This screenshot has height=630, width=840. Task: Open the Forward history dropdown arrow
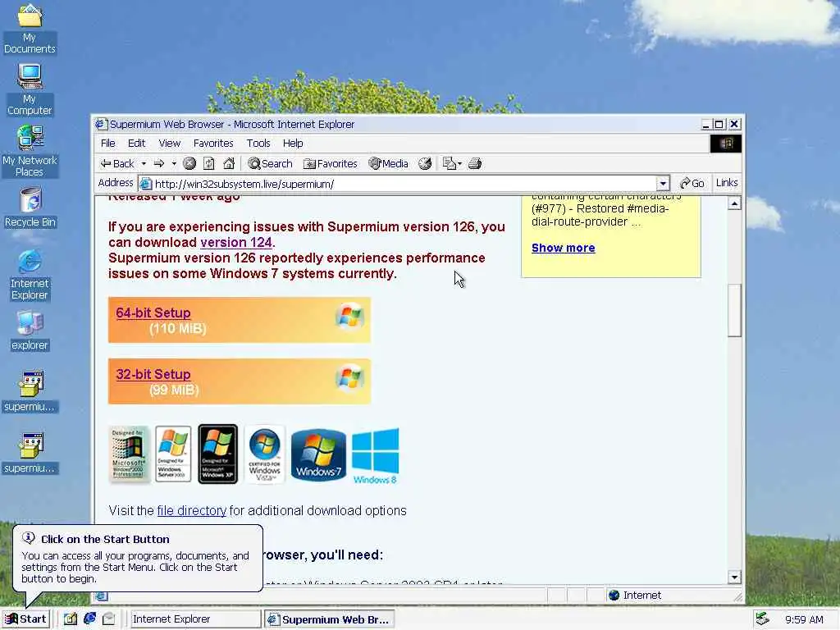pos(174,164)
